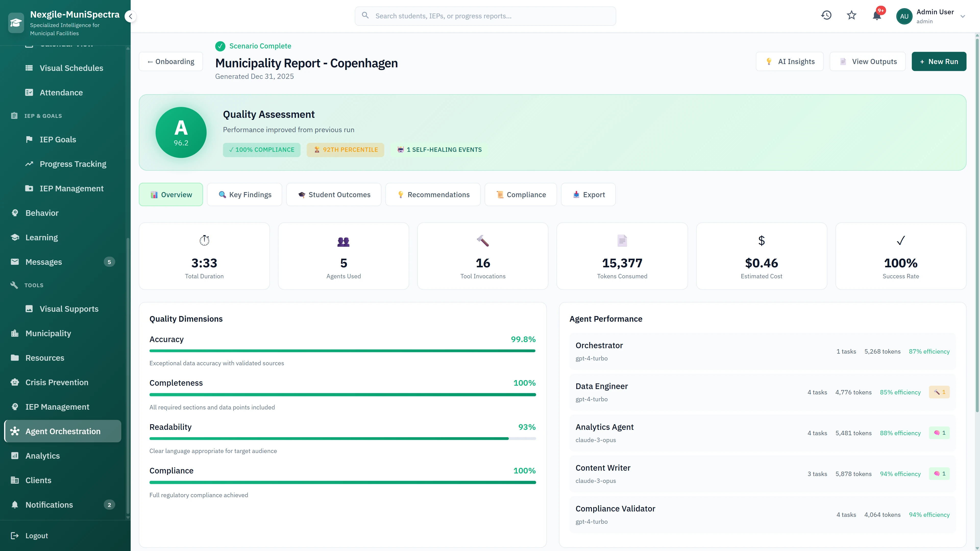Click the favorites star icon
980x551 pixels.
[x=851, y=15]
